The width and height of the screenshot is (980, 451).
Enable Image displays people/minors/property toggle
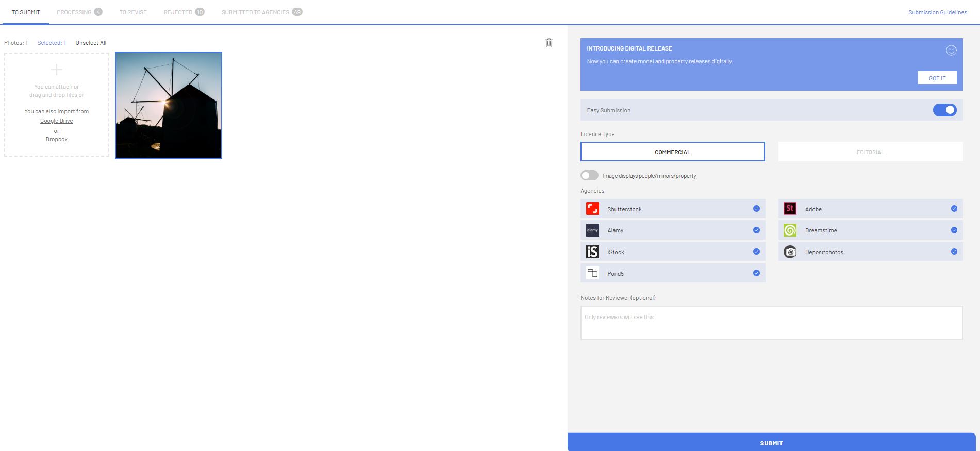[589, 175]
